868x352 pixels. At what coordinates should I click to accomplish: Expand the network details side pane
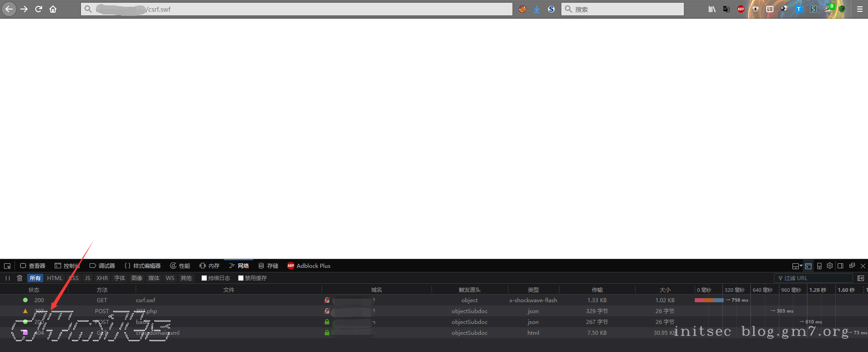pos(860,278)
